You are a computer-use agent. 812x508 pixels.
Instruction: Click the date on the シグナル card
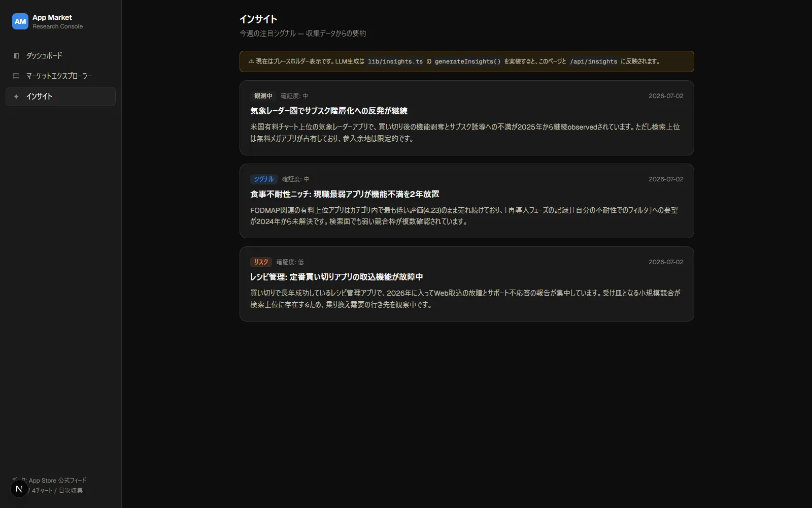click(x=666, y=179)
